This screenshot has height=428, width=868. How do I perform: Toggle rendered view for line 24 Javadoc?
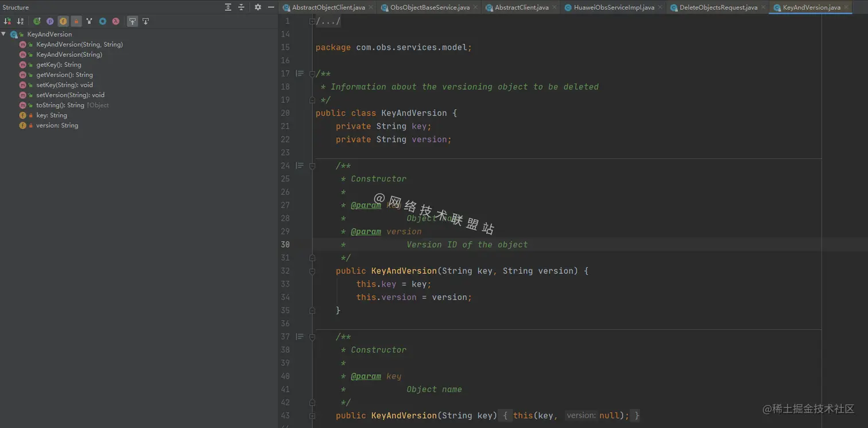click(300, 166)
